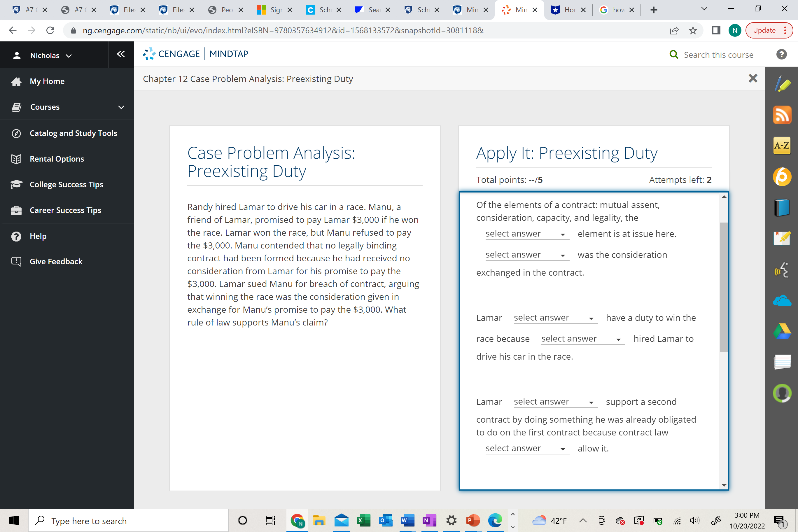This screenshot has height=532, width=798.
Task: Collapse the left sidebar with the double arrow
Action: click(121, 54)
